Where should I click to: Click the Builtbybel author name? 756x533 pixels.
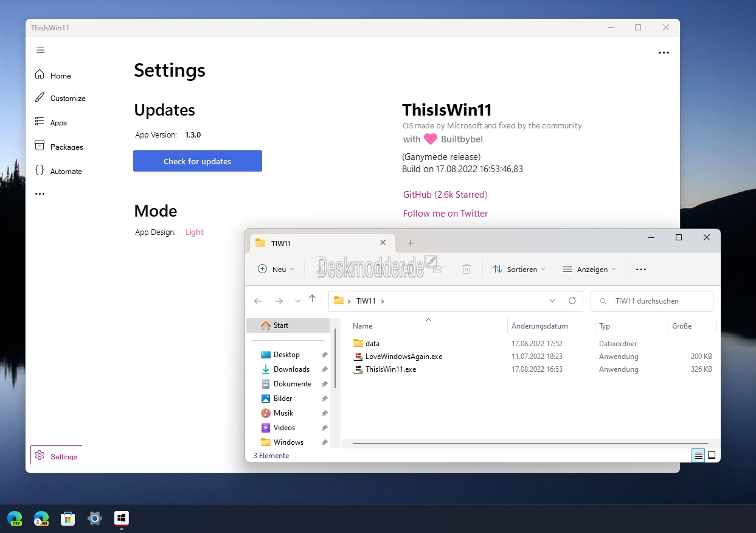(462, 139)
